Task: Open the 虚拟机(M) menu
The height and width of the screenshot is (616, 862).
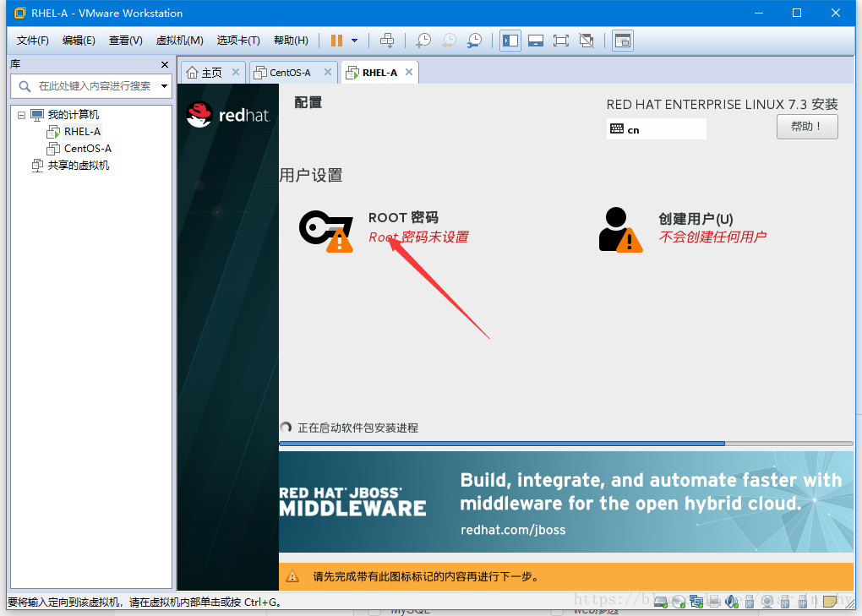Action: coord(179,40)
